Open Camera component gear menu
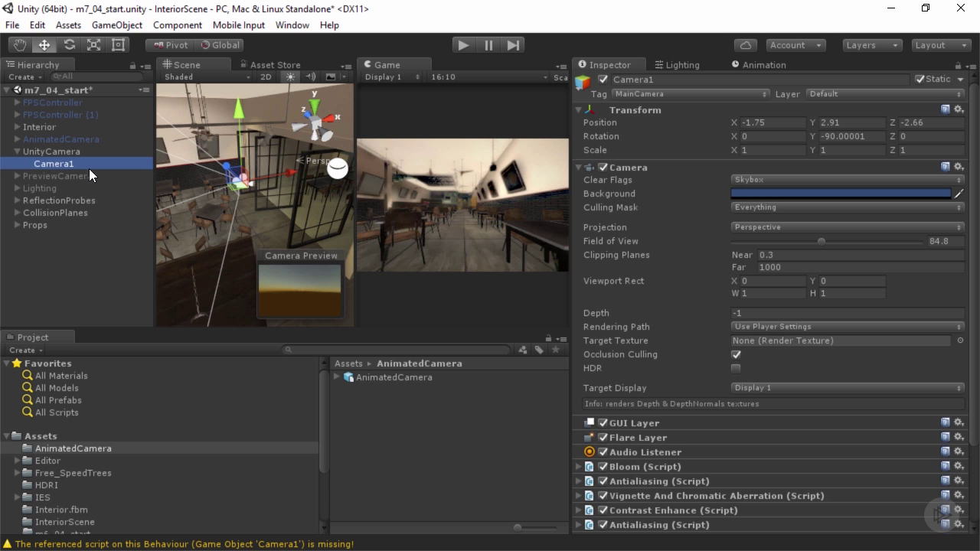This screenshot has width=980, height=551. tap(959, 167)
